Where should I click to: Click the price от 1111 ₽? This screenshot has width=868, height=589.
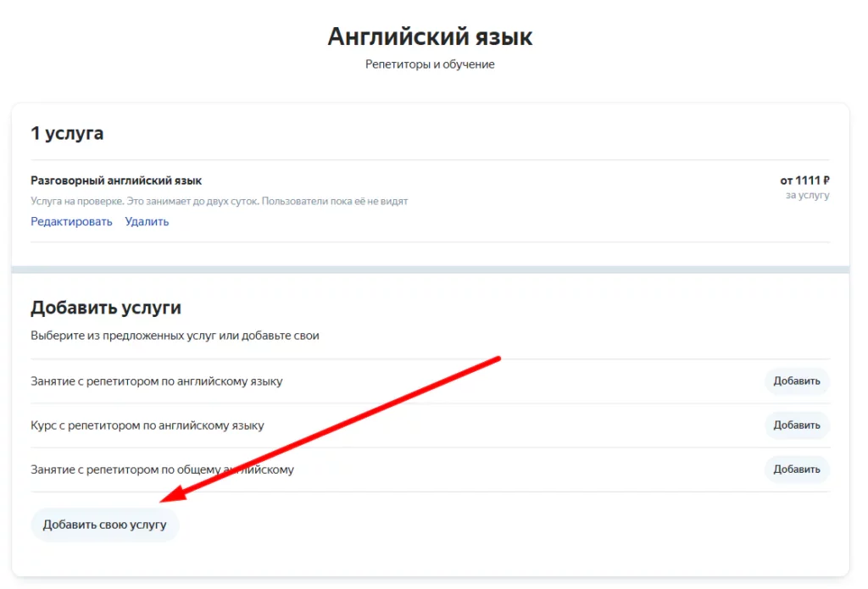pos(805,181)
